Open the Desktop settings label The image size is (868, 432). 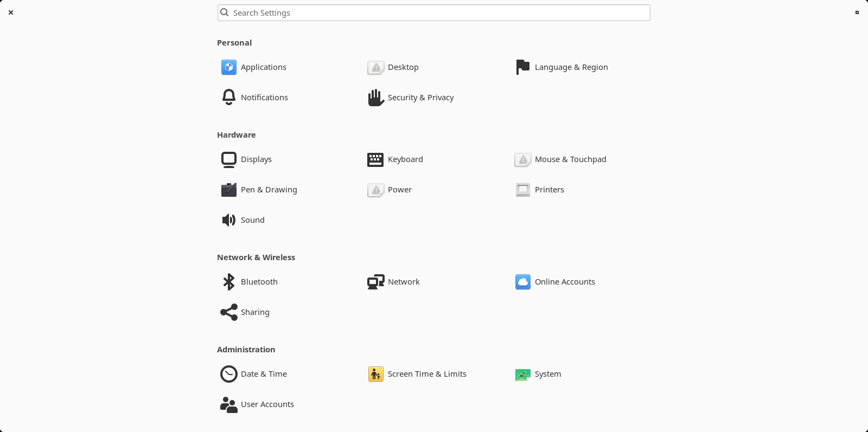[403, 67]
